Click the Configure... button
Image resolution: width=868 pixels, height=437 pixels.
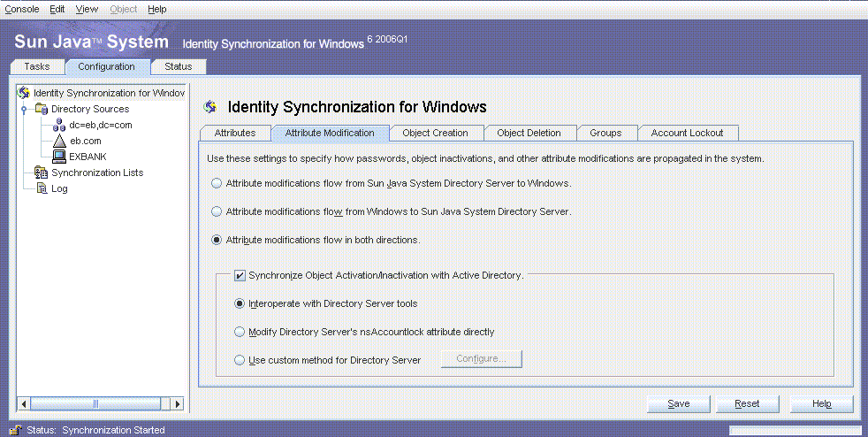[x=481, y=359]
